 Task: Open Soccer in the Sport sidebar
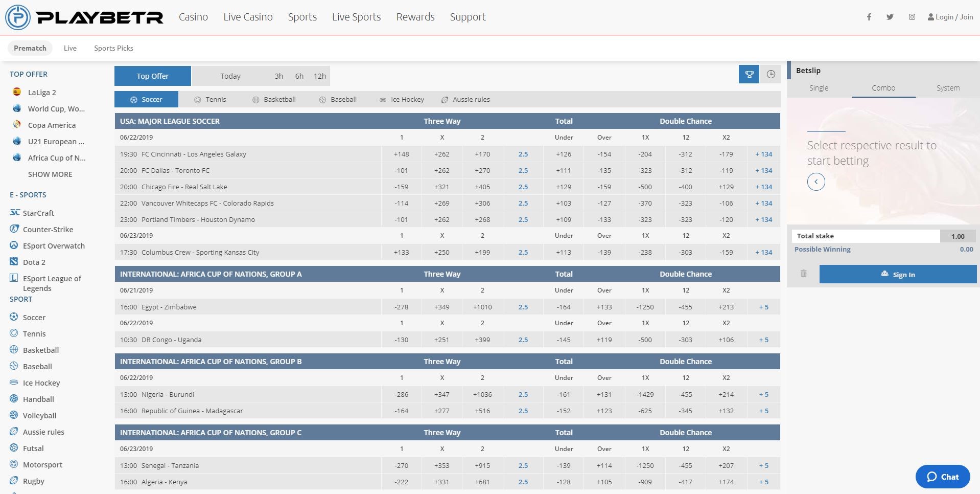coord(28,317)
